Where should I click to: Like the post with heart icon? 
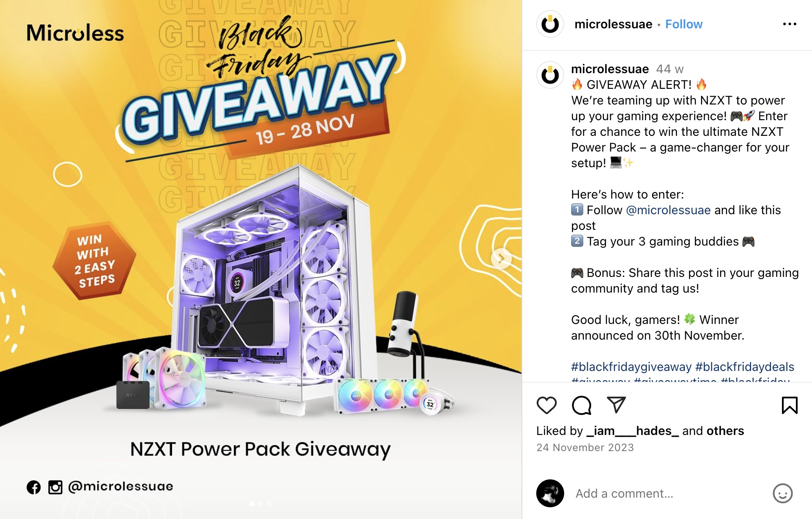coord(546,405)
